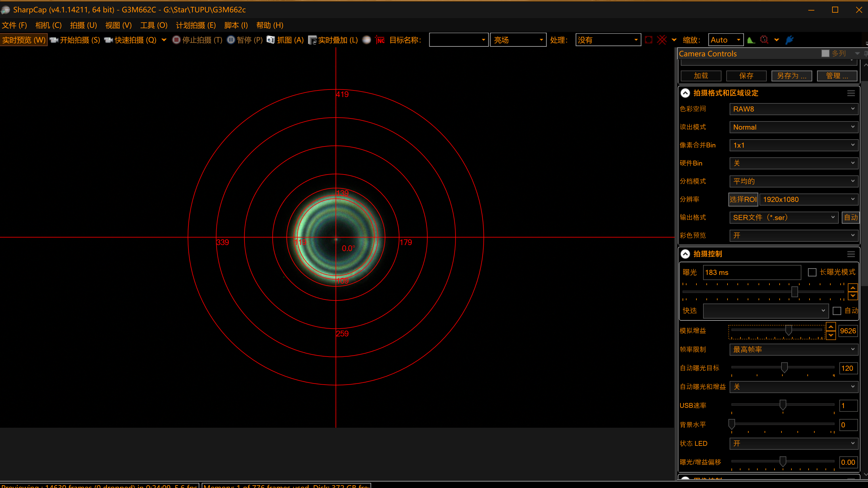Image resolution: width=868 pixels, height=488 pixels.
Task: Enable the 长曝光模式 checkbox
Action: 813,272
